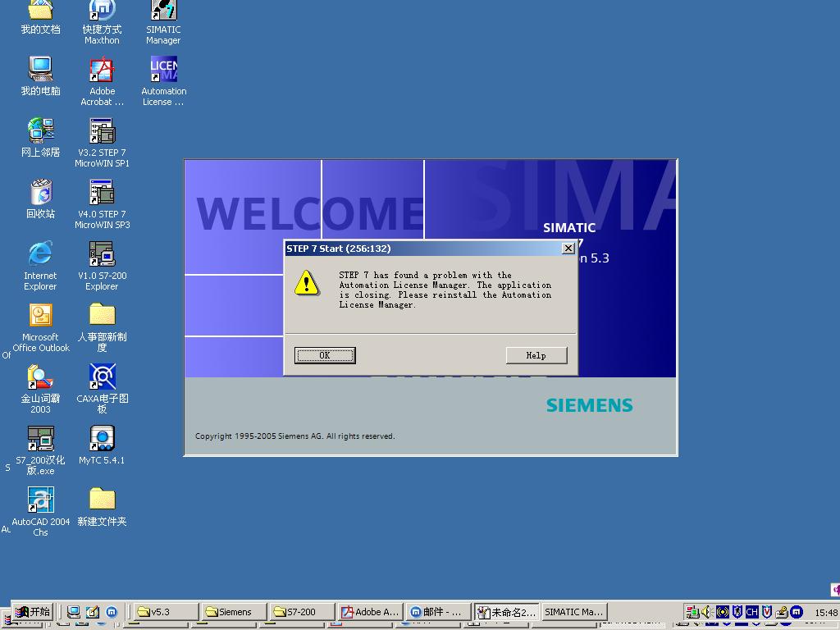
Task: Switch to the 邮件 taskbar button
Action: pos(438,612)
